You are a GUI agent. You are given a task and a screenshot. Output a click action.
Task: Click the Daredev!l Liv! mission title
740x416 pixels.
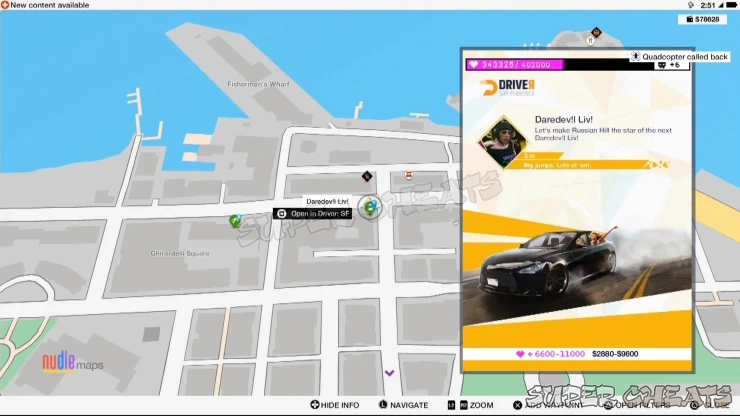tap(563, 120)
